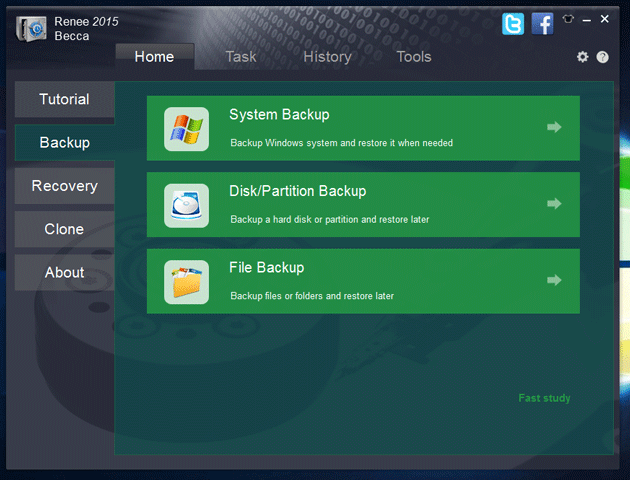The width and height of the screenshot is (630, 480).
Task: Open help with the question mark icon
Action: tap(602, 57)
